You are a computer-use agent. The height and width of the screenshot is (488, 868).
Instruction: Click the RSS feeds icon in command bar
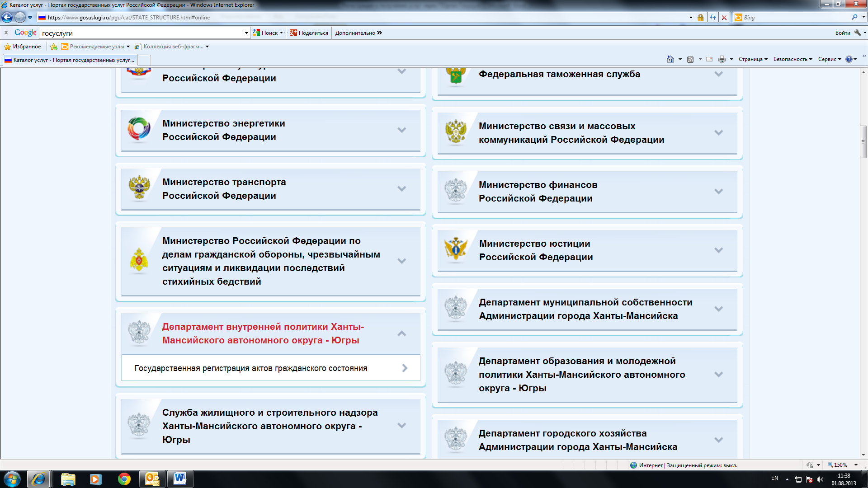click(x=690, y=59)
